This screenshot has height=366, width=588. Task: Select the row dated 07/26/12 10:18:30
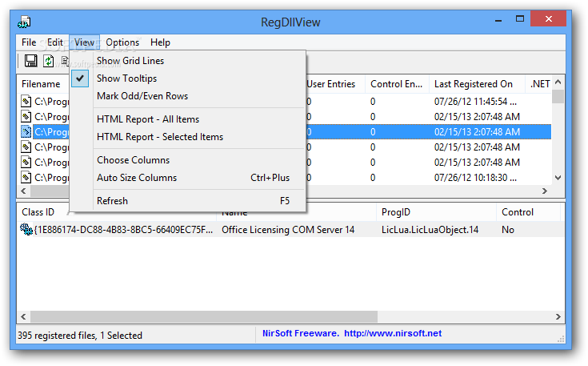tap(475, 177)
